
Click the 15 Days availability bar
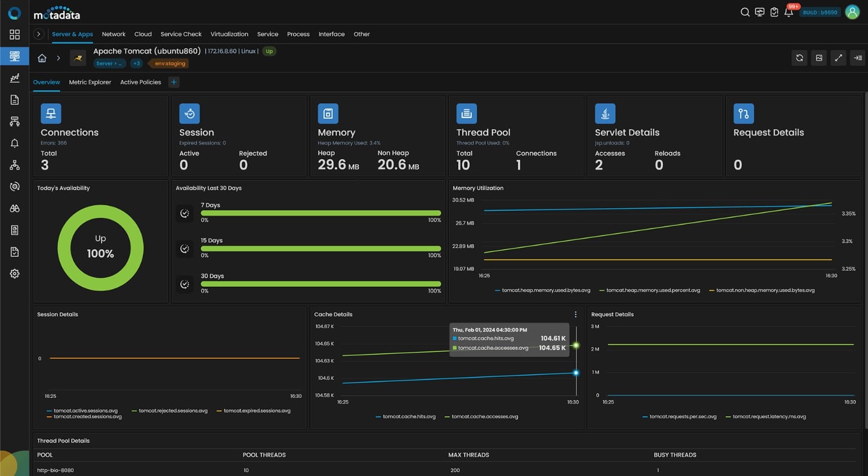pos(321,249)
